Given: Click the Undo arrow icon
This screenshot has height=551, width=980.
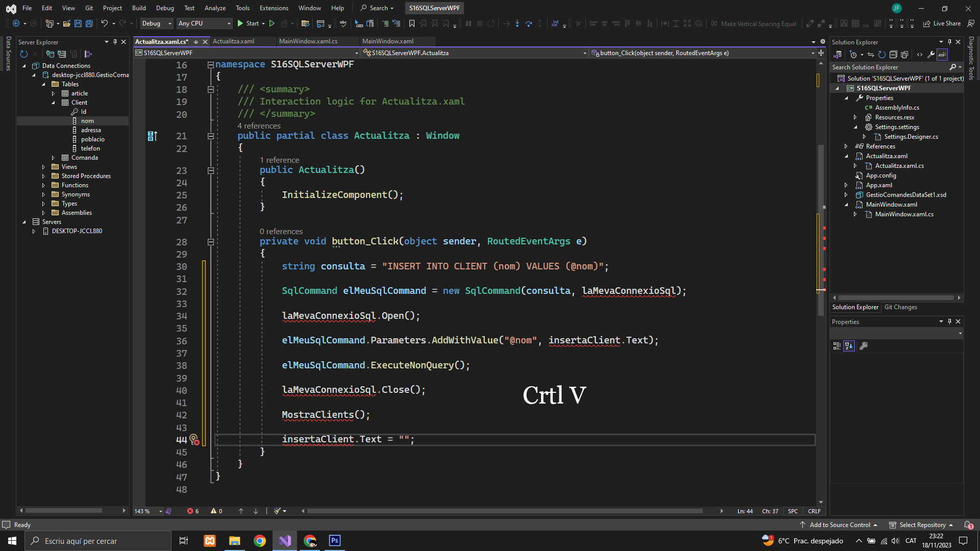Looking at the screenshot, I should pyautogui.click(x=104, y=23).
